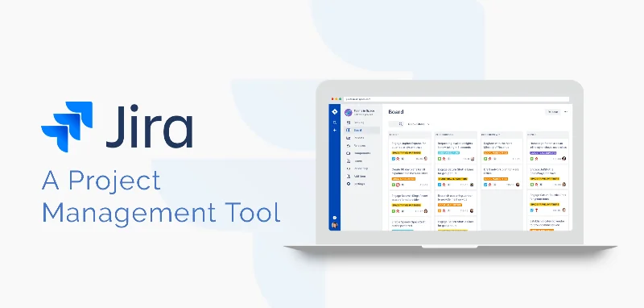Viewport: 644px width, 308px height.
Task: Click the notification icon above sidebar avatar
Action: coord(335,218)
